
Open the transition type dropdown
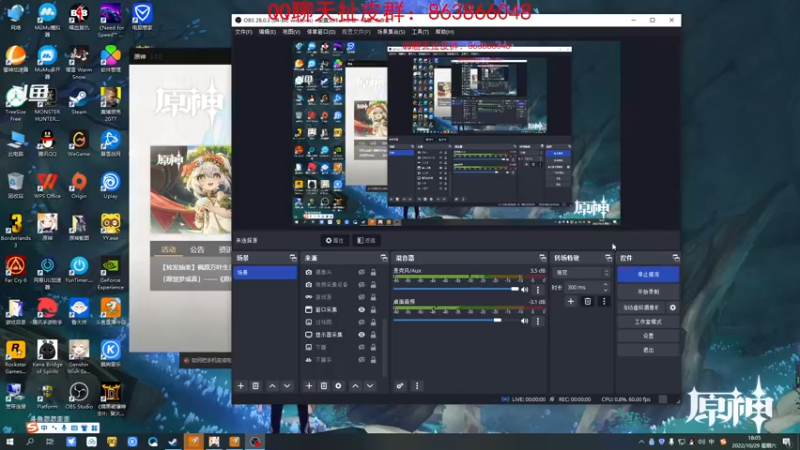click(581, 272)
